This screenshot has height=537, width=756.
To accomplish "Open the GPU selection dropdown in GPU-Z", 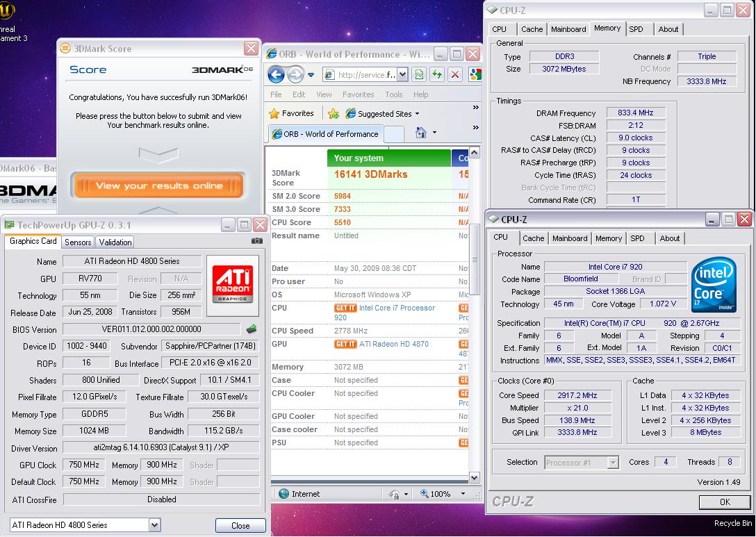I will (x=154, y=525).
